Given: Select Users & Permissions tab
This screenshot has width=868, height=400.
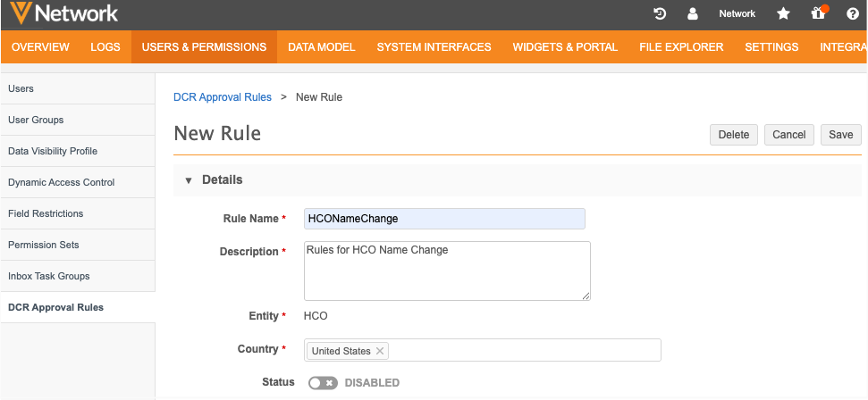Looking at the screenshot, I should coord(204,47).
